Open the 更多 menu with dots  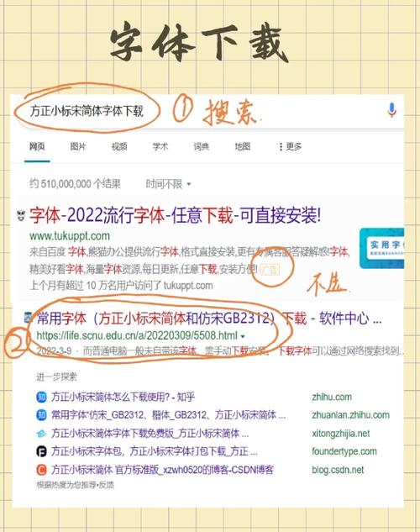pyautogui.click(x=290, y=146)
